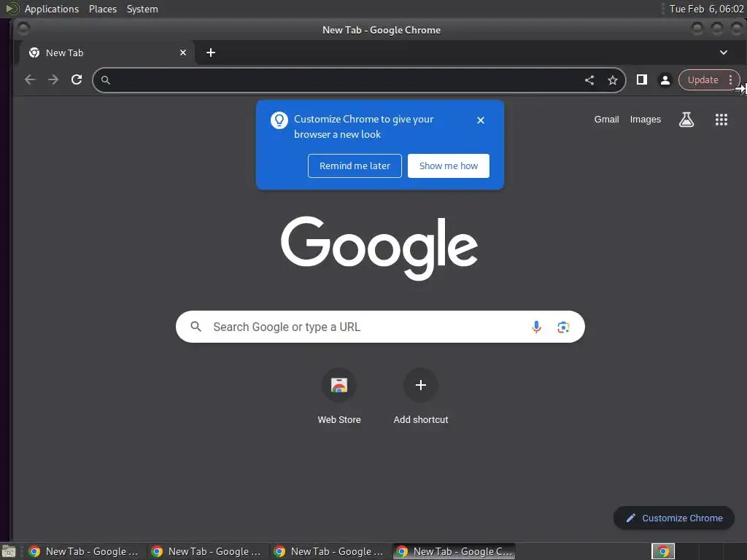The image size is (747, 560).
Task: Click Show me how
Action: click(x=449, y=166)
